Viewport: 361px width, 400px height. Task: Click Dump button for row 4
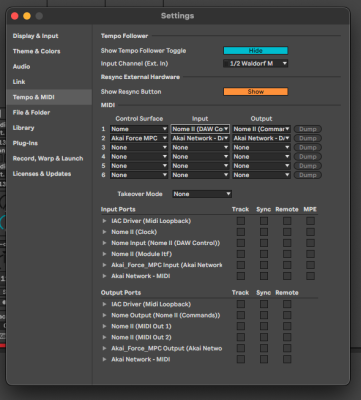coord(307,157)
